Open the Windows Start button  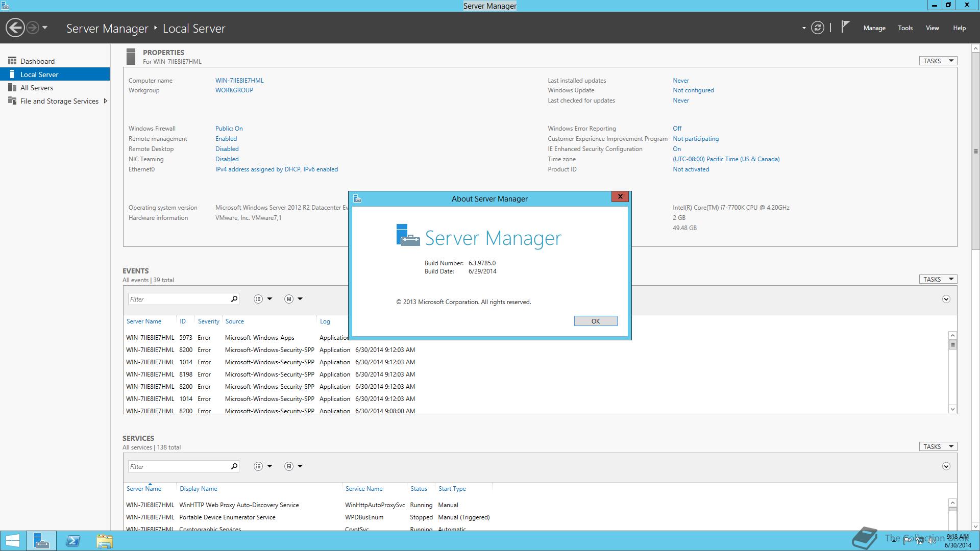tap(12, 541)
